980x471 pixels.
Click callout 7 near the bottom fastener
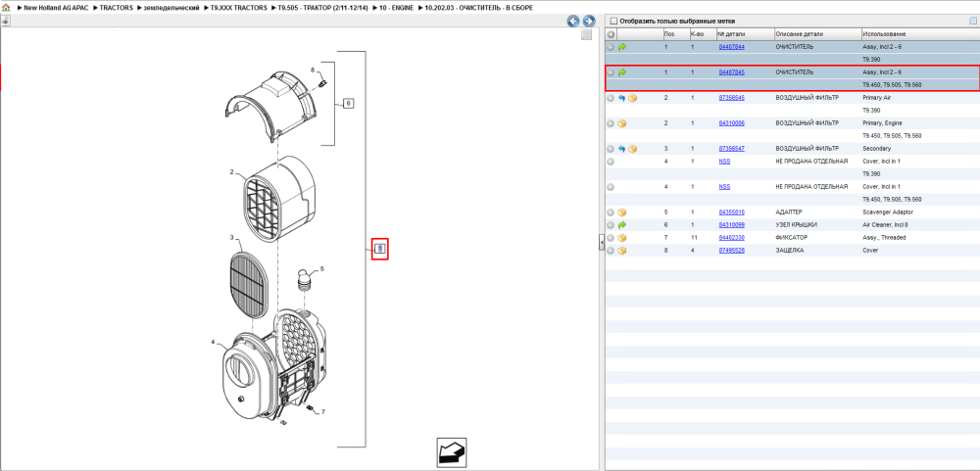tap(323, 412)
